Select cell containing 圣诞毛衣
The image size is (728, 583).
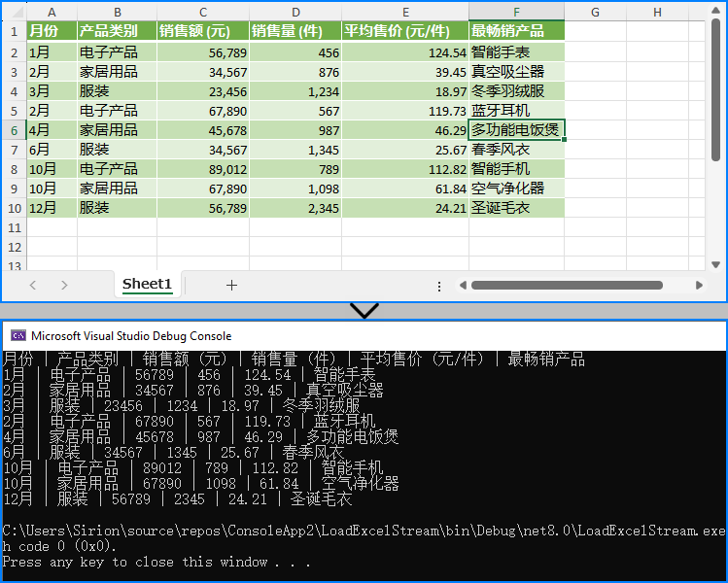517,208
